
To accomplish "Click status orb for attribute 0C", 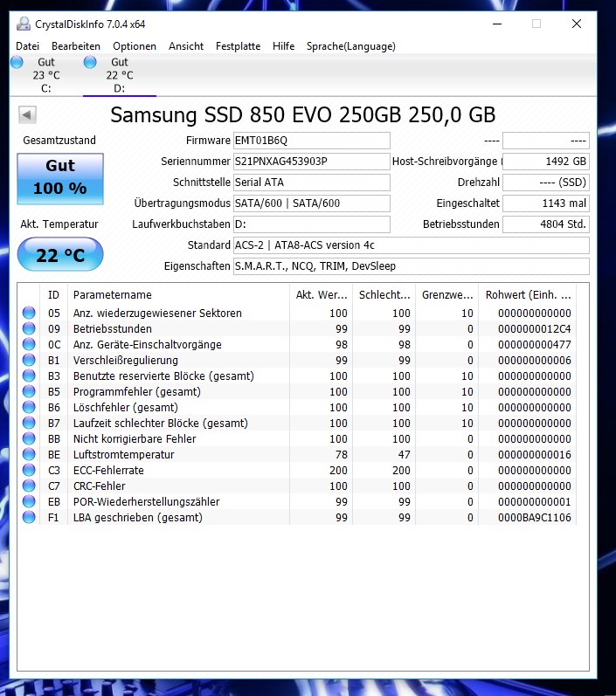I will (x=29, y=344).
